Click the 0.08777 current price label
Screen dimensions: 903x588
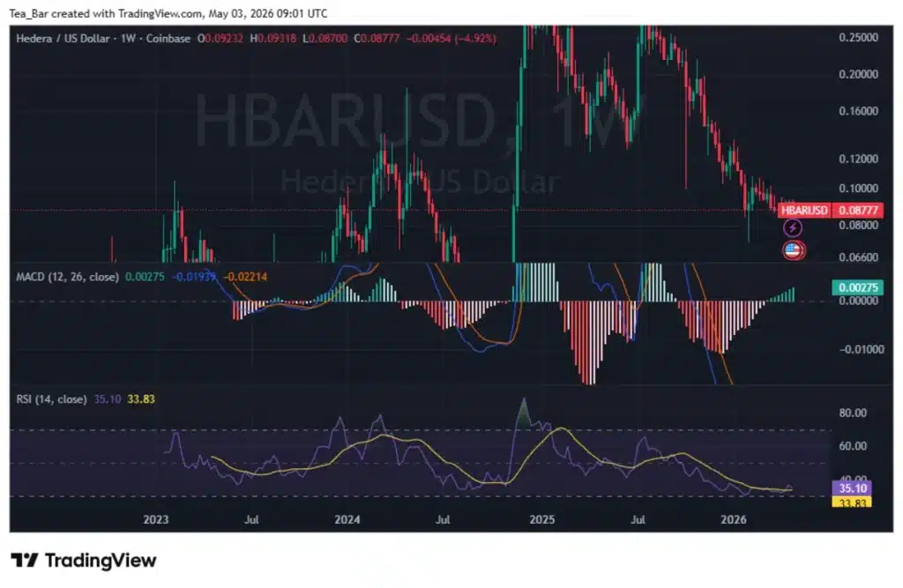click(x=858, y=210)
